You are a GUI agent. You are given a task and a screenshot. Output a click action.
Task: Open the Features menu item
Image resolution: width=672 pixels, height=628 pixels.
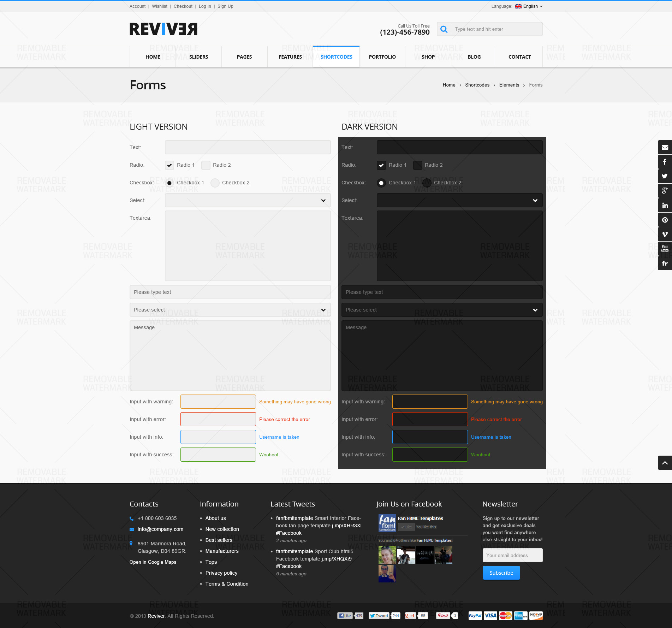coord(290,57)
